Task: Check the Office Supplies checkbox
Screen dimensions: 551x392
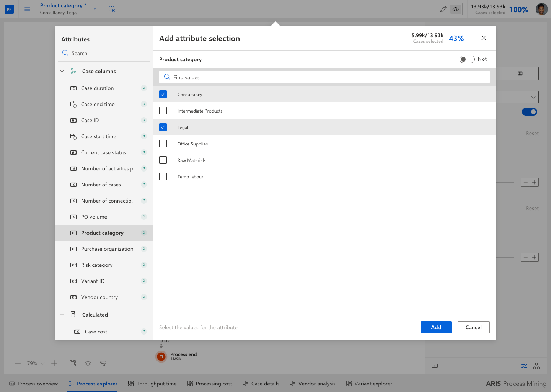Action: pyautogui.click(x=163, y=144)
